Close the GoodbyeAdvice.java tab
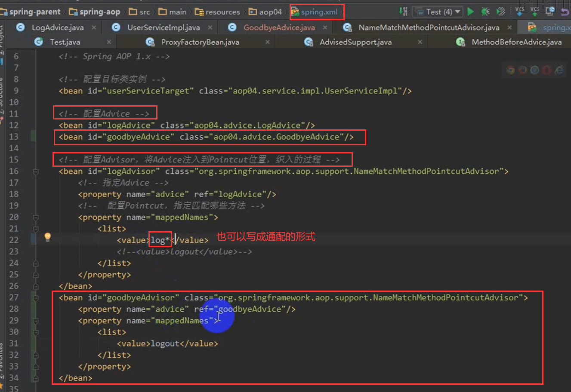Viewport: 571px width, 392px height. [325, 28]
